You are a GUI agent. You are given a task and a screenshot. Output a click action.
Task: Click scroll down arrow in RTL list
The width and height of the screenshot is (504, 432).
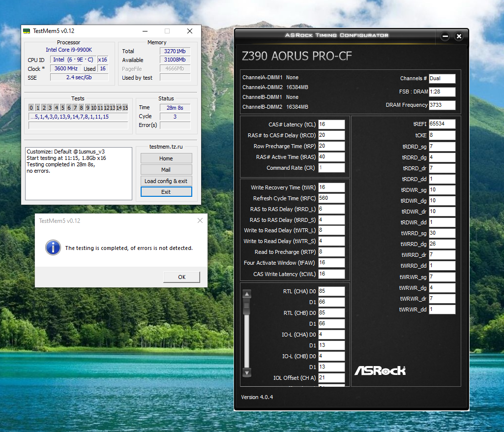[247, 373]
